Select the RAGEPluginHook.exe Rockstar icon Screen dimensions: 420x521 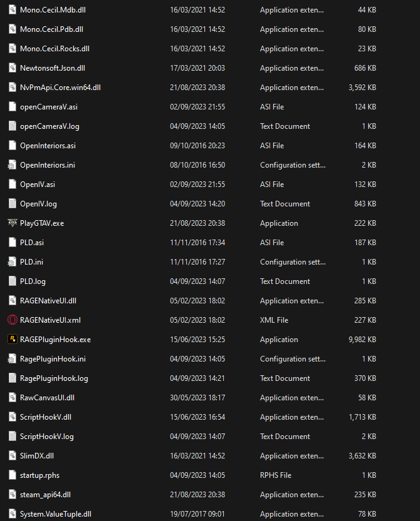(x=12, y=339)
